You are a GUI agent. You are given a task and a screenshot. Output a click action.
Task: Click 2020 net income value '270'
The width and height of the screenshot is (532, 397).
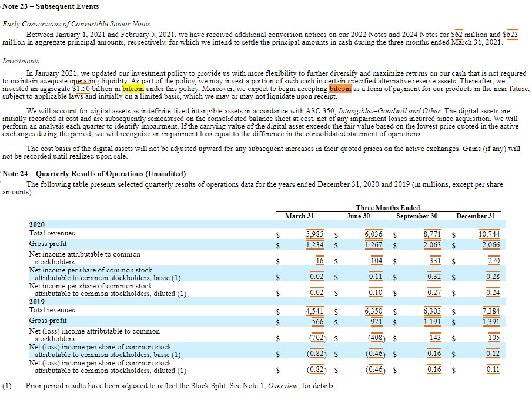click(x=494, y=260)
